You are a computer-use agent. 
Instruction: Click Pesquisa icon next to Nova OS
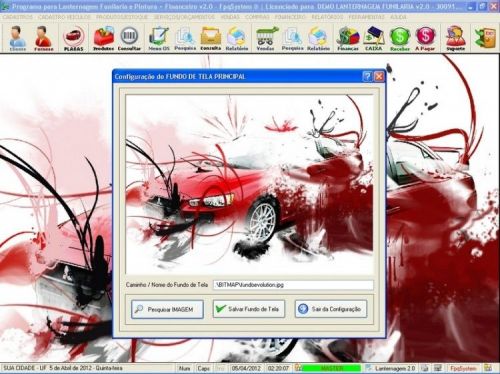click(x=185, y=39)
